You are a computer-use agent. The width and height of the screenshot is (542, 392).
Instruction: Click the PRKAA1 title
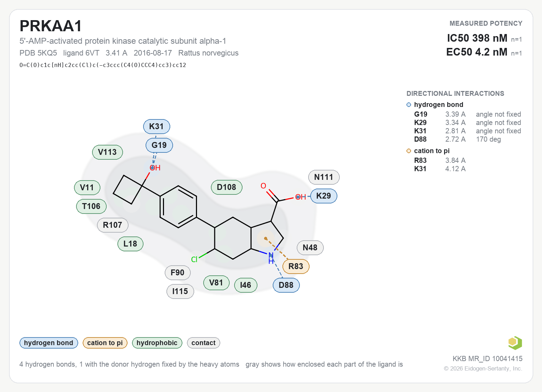51,26
